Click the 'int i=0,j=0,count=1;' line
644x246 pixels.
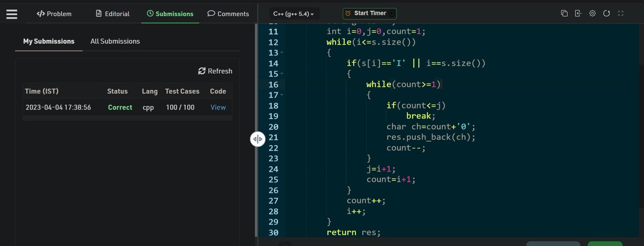pos(376,32)
